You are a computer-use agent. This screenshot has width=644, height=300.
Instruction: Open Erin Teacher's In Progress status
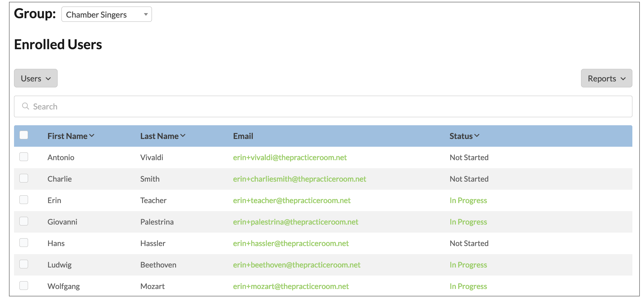468,201
